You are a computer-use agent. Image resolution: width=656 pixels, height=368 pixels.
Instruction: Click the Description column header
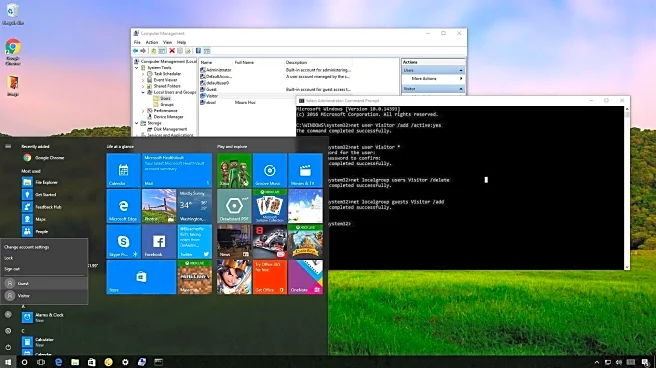pyautogui.click(x=318, y=62)
